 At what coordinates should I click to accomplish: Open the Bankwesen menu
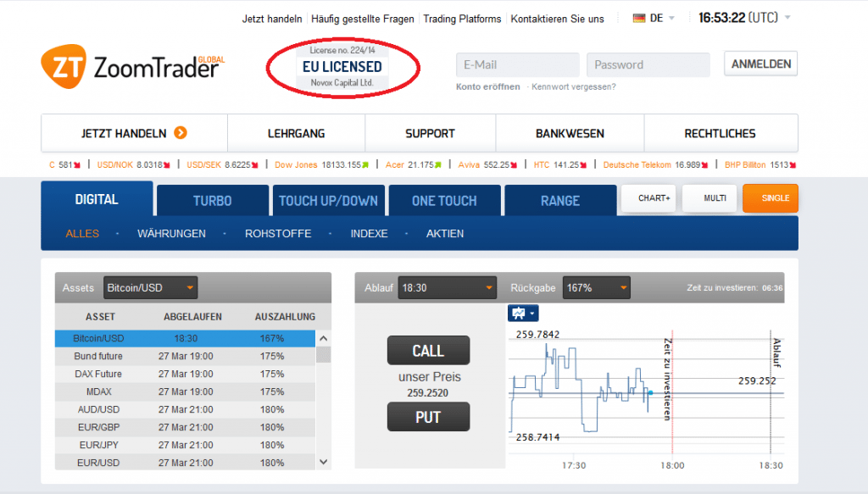[570, 133]
